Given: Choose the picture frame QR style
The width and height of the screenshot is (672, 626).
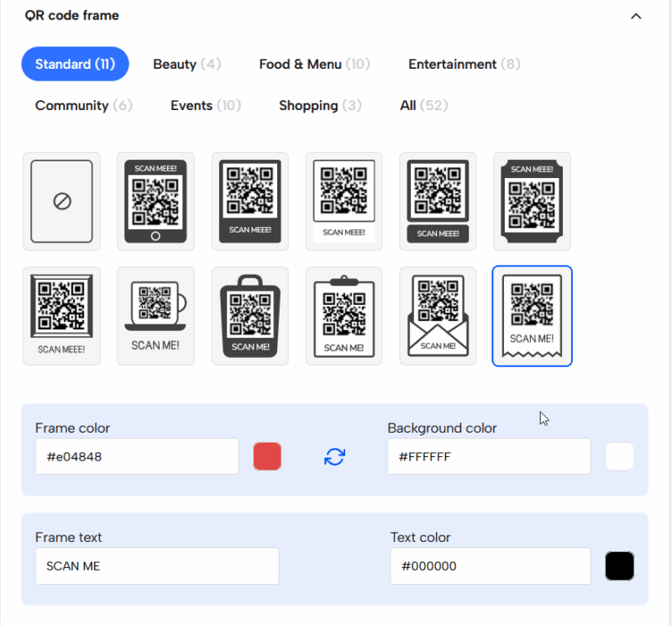Looking at the screenshot, I should [x=61, y=316].
